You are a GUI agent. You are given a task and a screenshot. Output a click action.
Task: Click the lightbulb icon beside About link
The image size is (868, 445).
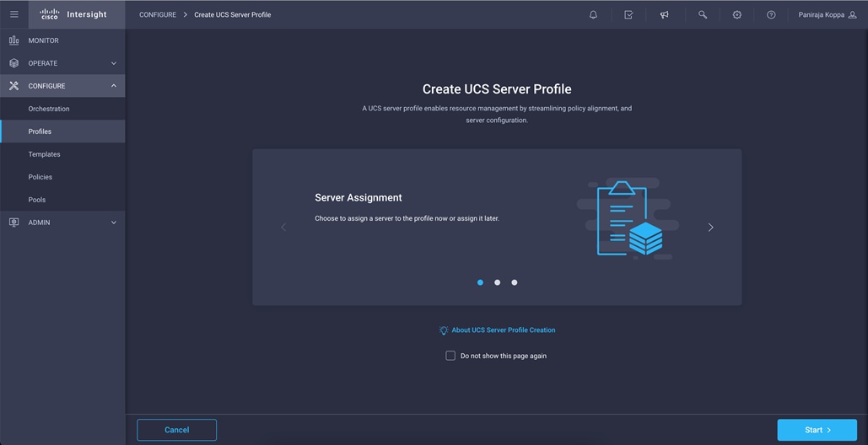444,330
